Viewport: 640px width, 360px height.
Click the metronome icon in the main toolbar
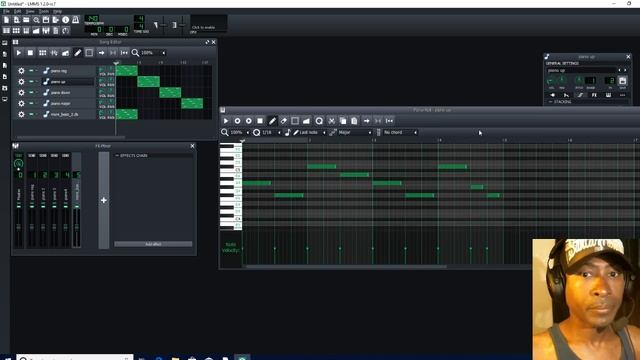coord(76,20)
